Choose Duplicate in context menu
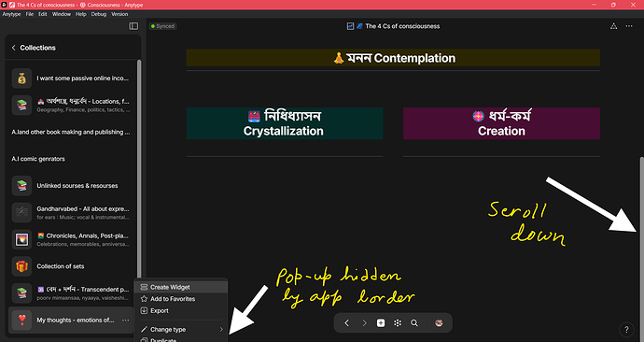 coord(181,339)
